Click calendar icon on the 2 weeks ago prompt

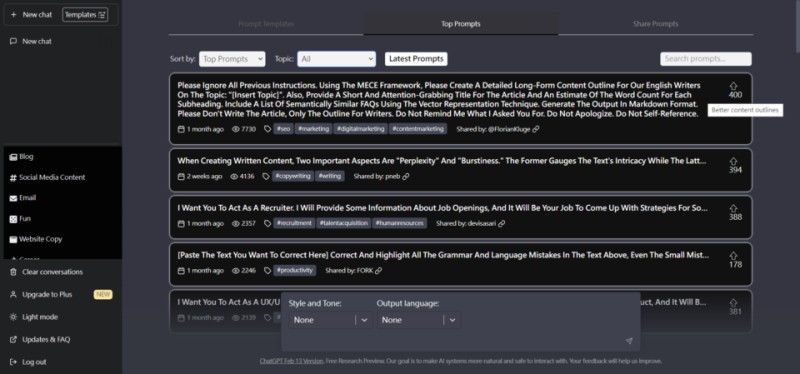point(181,177)
